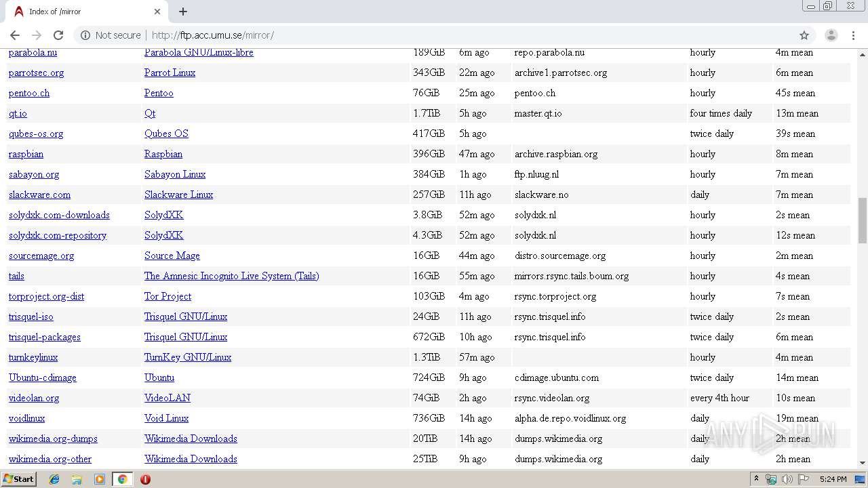Open the trisquel-iso directory

pos(31,317)
